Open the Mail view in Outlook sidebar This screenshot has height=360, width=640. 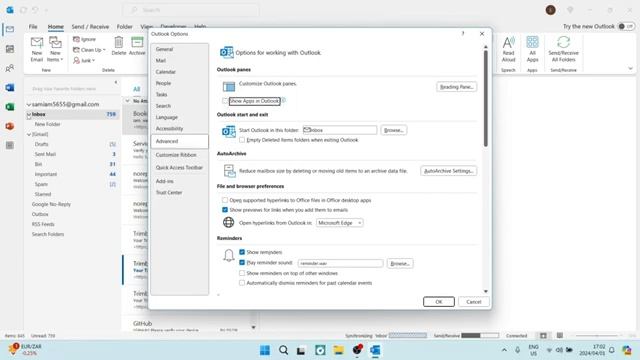10,29
